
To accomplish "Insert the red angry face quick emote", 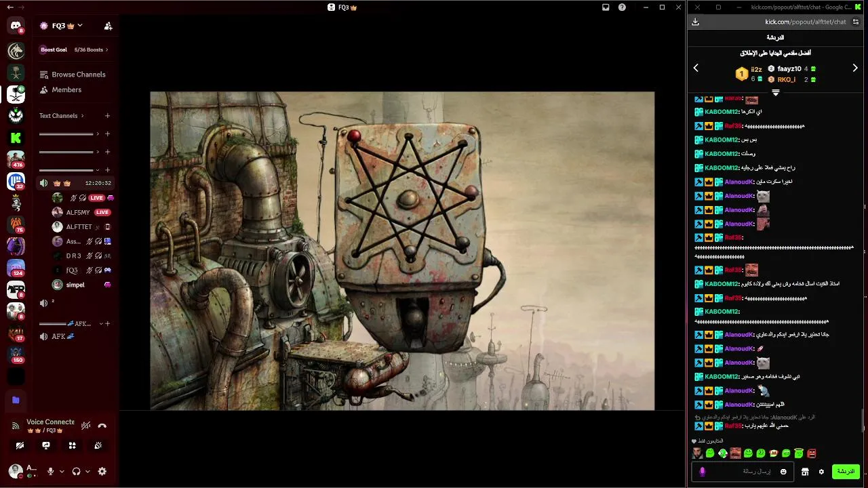I will pyautogui.click(x=812, y=453).
